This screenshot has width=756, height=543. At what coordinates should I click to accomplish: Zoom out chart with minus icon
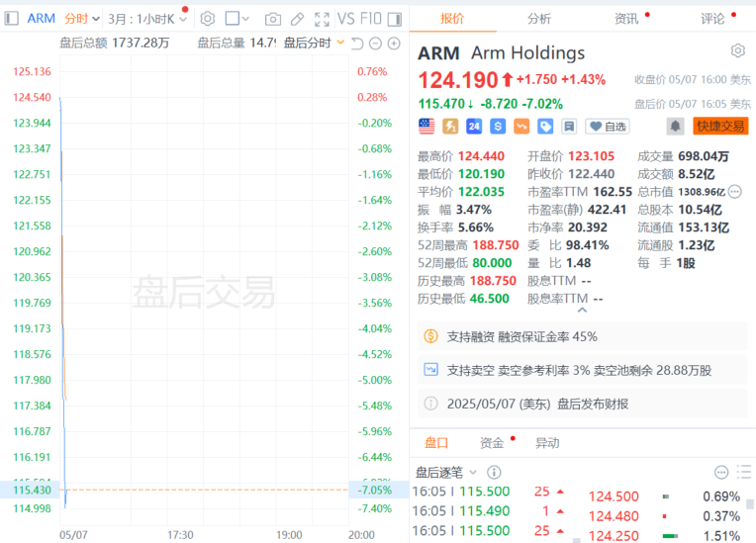(375, 44)
